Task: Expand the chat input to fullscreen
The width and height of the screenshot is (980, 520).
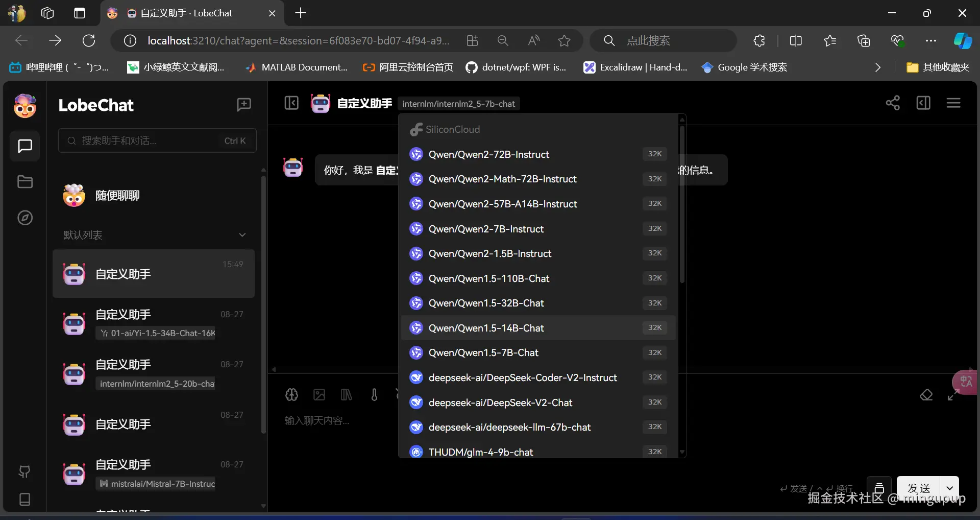Action: [953, 395]
